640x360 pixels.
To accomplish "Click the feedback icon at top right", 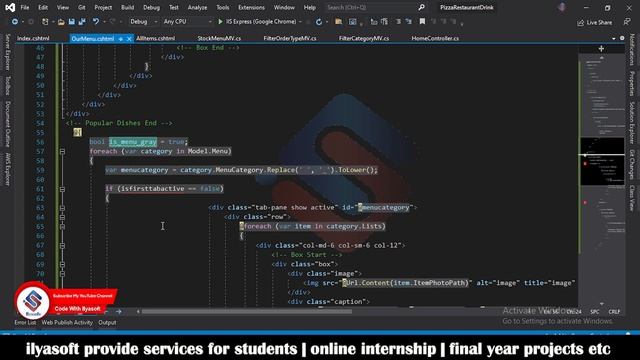I will [627, 22].
